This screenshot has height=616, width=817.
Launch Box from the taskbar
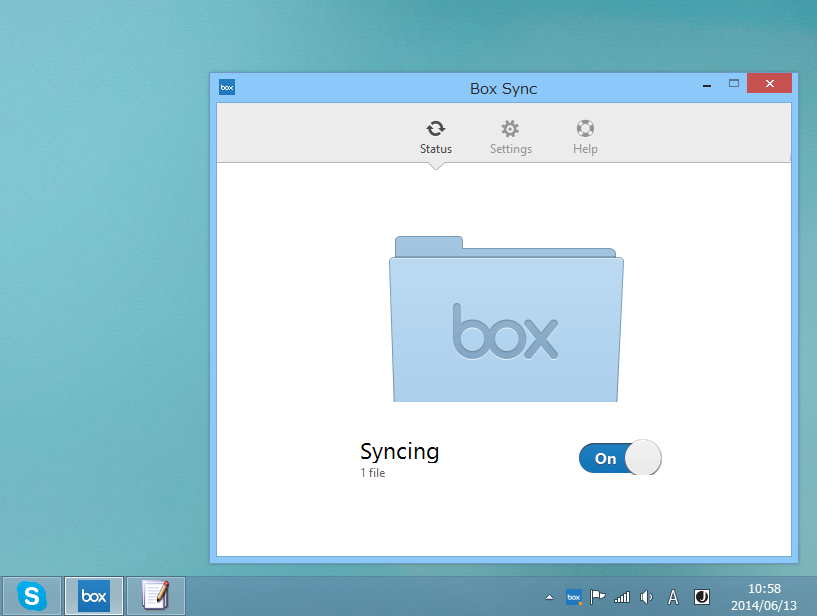coord(93,596)
